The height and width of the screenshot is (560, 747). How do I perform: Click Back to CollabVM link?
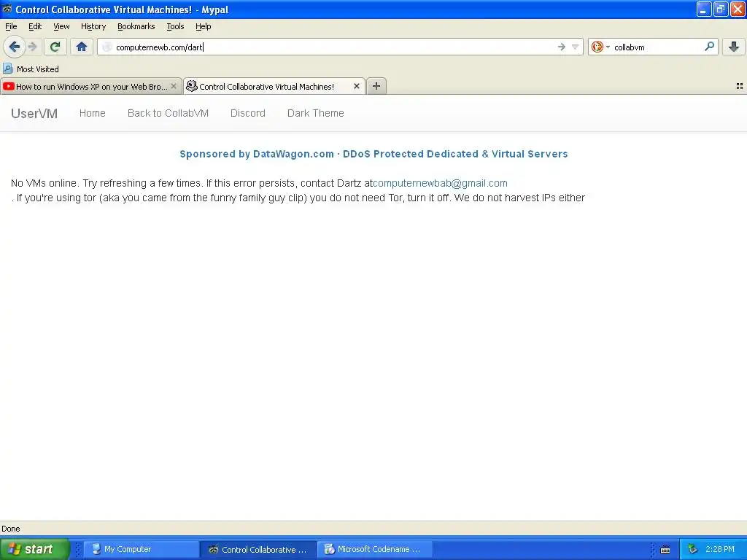[x=168, y=113]
